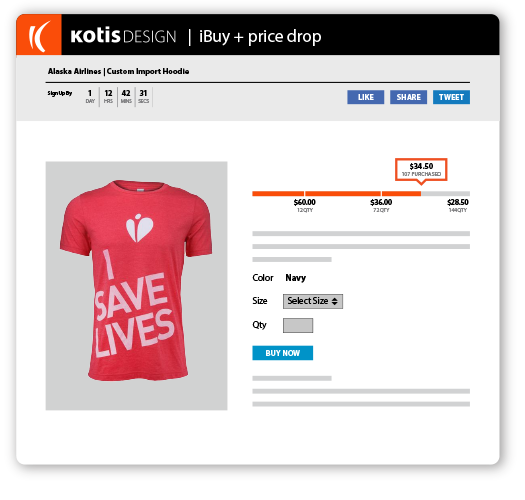Click the $28.50 price tier marker
The width and height of the screenshot is (525, 500).
click(458, 205)
